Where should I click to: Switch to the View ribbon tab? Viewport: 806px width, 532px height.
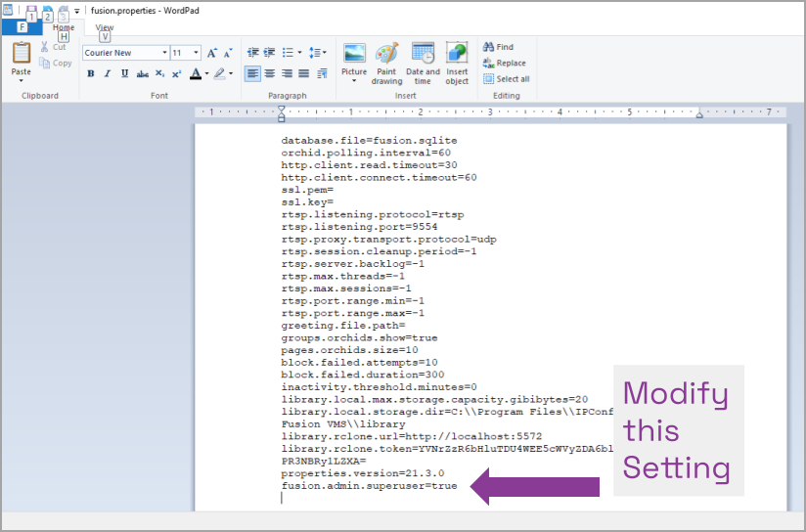tap(105, 27)
